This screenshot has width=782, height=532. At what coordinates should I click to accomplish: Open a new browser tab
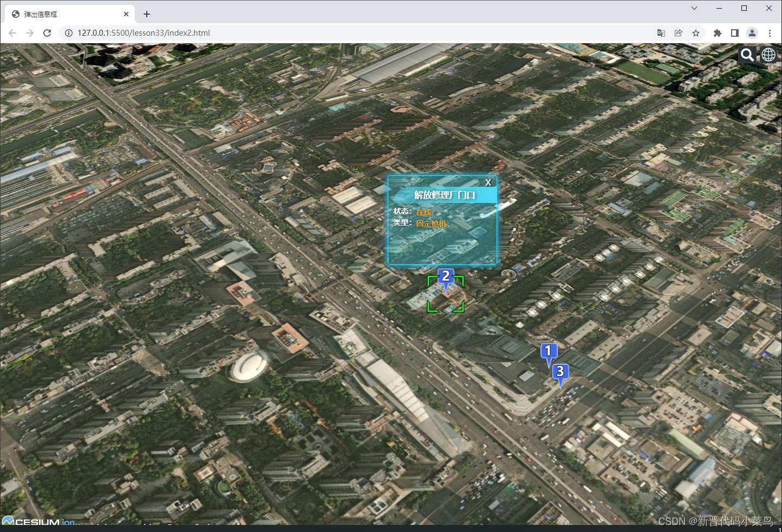147,14
